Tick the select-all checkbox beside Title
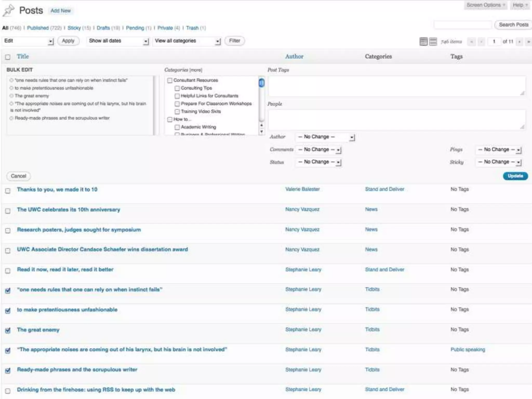Viewport: 532px width, 399px height. [x=8, y=57]
